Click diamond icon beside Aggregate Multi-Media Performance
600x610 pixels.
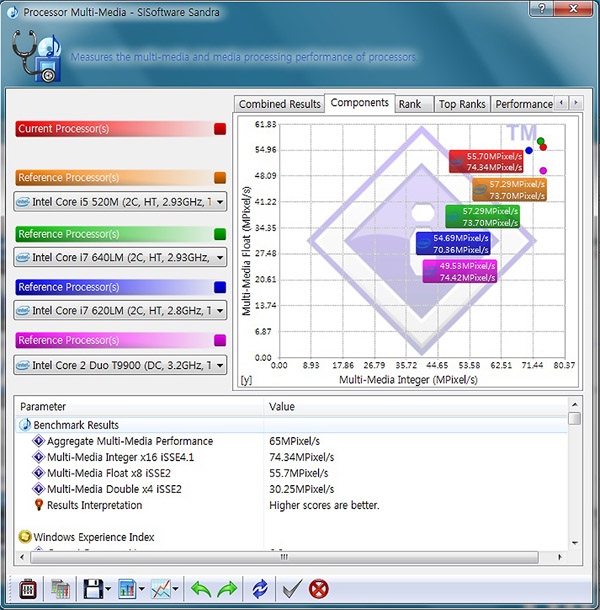(x=38, y=441)
